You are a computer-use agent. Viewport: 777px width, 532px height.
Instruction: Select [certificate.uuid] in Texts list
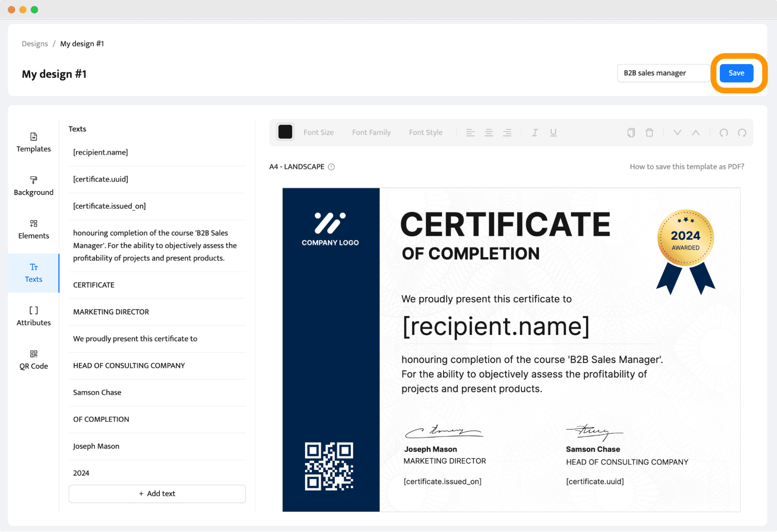[x=157, y=179]
